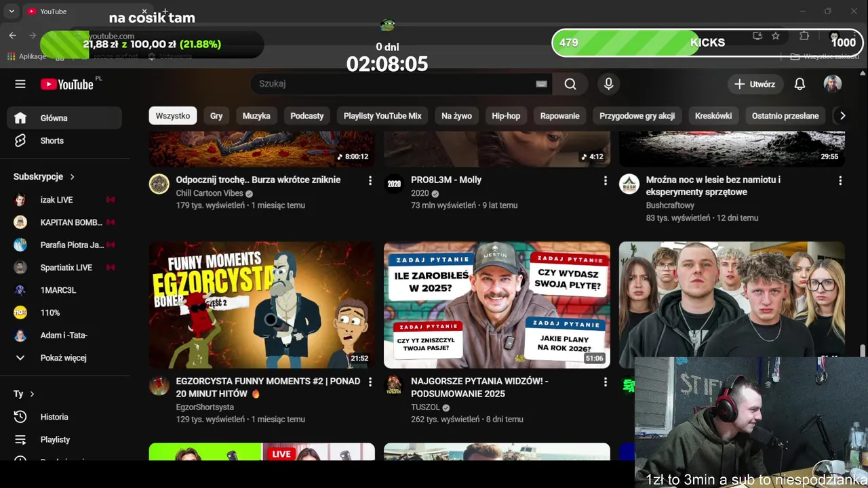Open browser tab search dropdown arrow
The width and height of the screenshot is (868, 488).
click(12, 12)
